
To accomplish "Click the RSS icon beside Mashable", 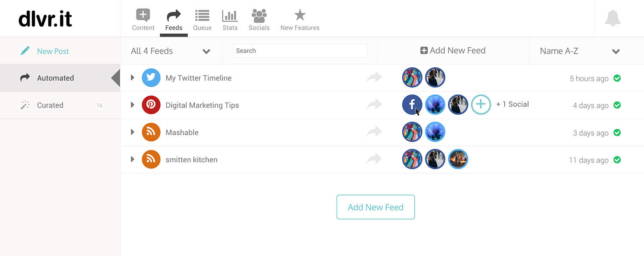I will click(x=151, y=132).
